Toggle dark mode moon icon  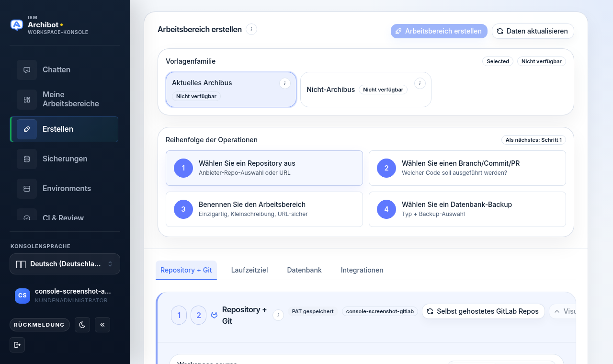tap(82, 325)
